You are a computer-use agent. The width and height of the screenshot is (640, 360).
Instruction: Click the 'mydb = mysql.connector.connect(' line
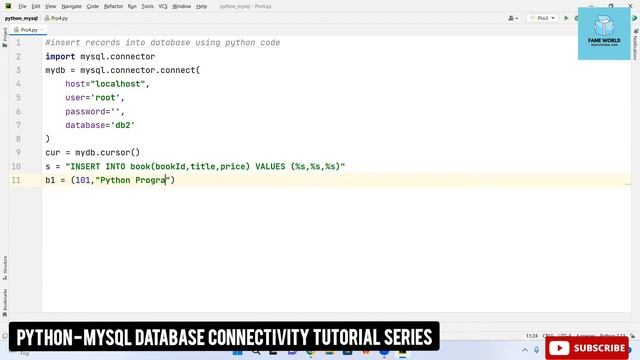point(123,70)
